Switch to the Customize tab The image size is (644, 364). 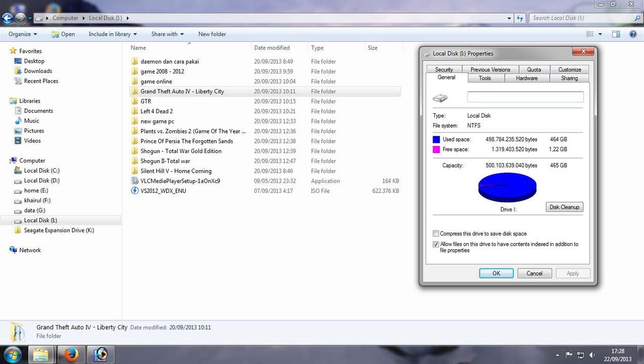tap(570, 69)
